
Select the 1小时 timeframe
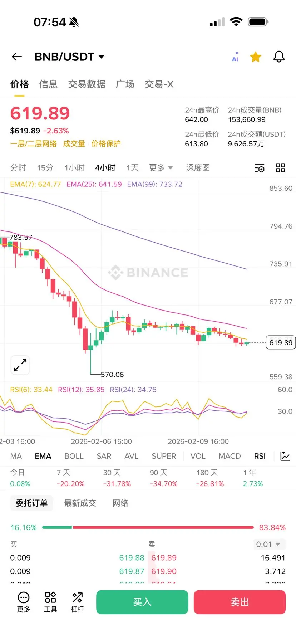point(74,168)
